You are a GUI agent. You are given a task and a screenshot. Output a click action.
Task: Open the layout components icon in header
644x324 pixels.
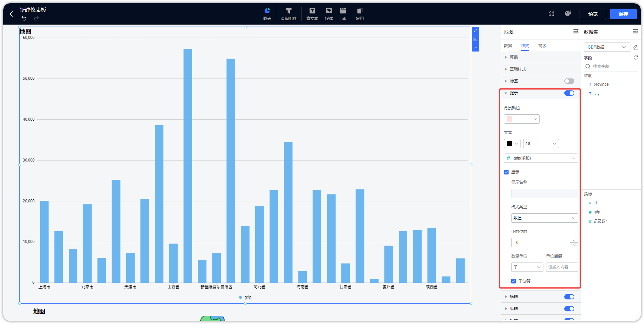pyautogui.click(x=551, y=14)
